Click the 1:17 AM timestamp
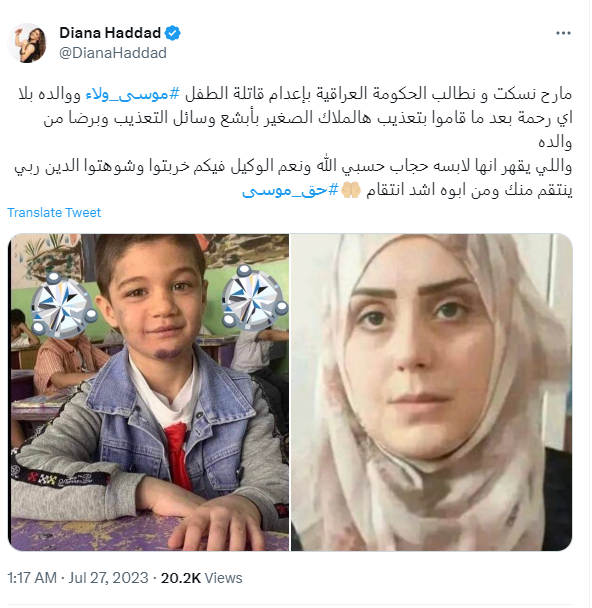The image size is (592, 608). point(32,578)
